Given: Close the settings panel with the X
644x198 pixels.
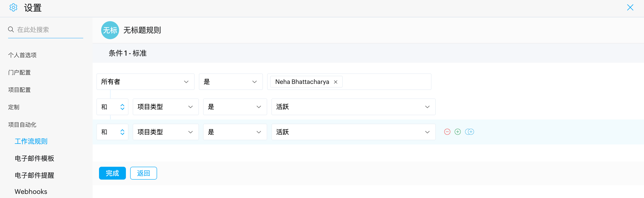Looking at the screenshot, I should (630, 7).
